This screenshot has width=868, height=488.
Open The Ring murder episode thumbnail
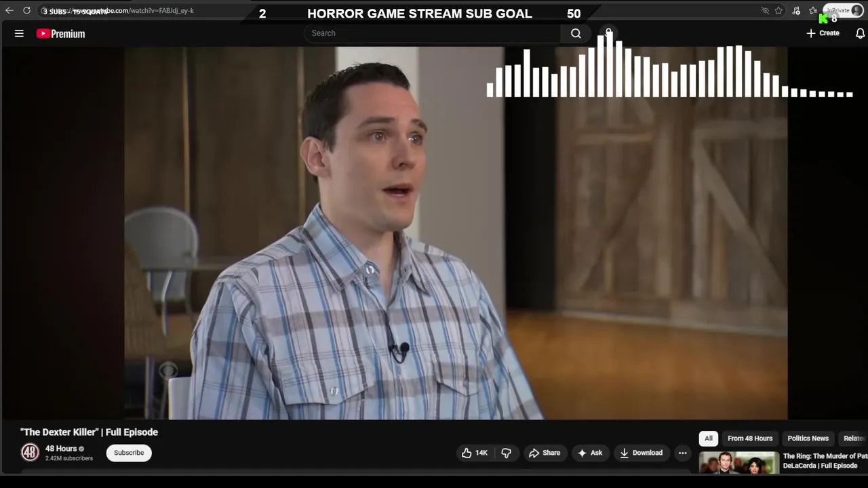[739, 462]
